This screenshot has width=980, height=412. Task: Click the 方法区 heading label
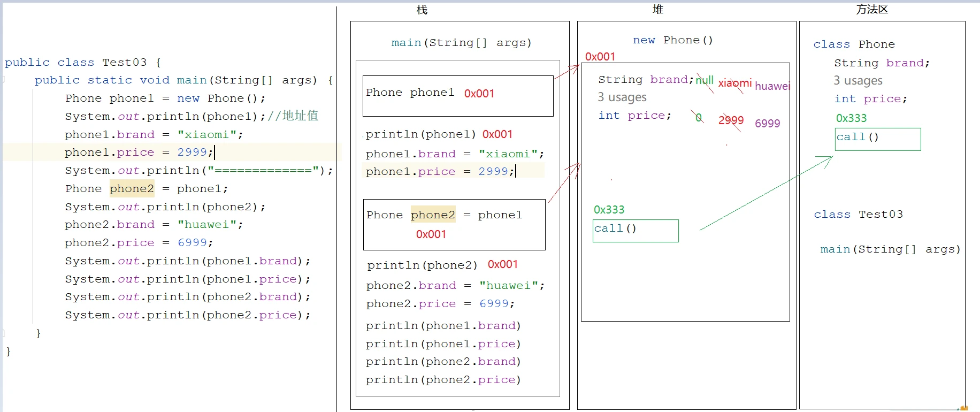click(x=872, y=9)
